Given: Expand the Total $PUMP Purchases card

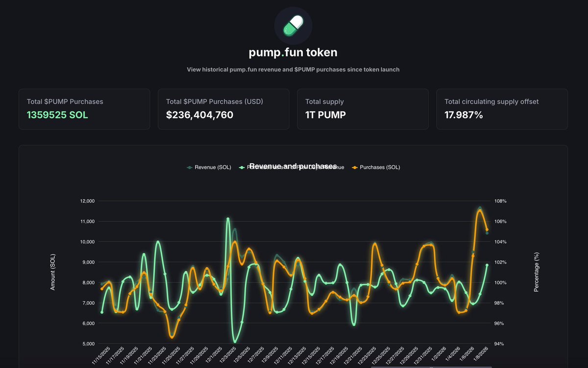Looking at the screenshot, I should [84, 109].
